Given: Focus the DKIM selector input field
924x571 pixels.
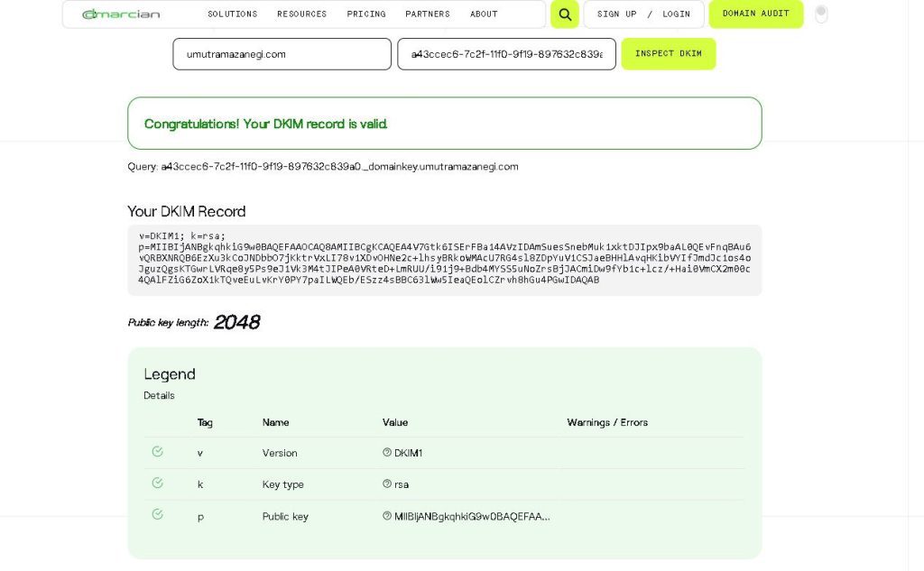Looking at the screenshot, I should tap(506, 54).
